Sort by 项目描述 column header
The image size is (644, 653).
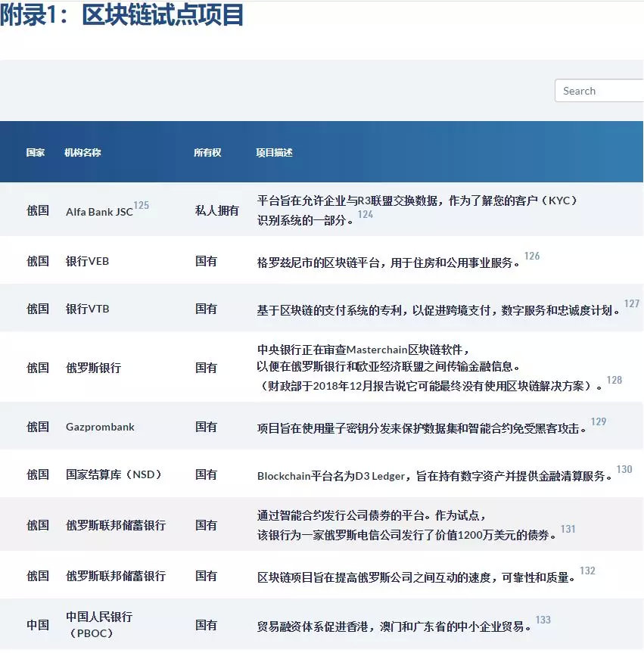coord(274,152)
